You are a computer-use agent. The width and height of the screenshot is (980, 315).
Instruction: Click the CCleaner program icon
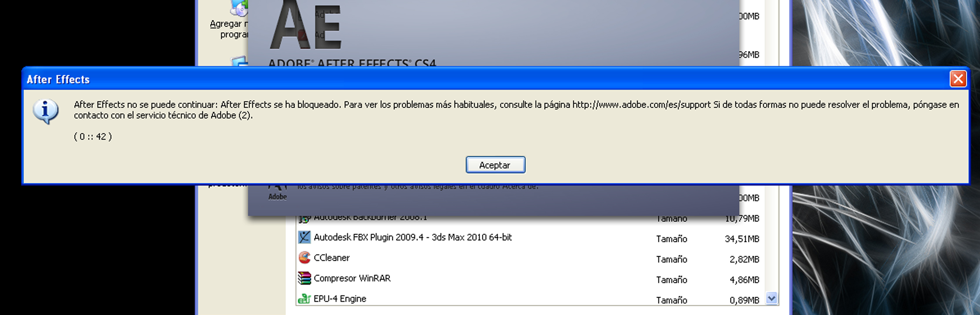click(304, 258)
